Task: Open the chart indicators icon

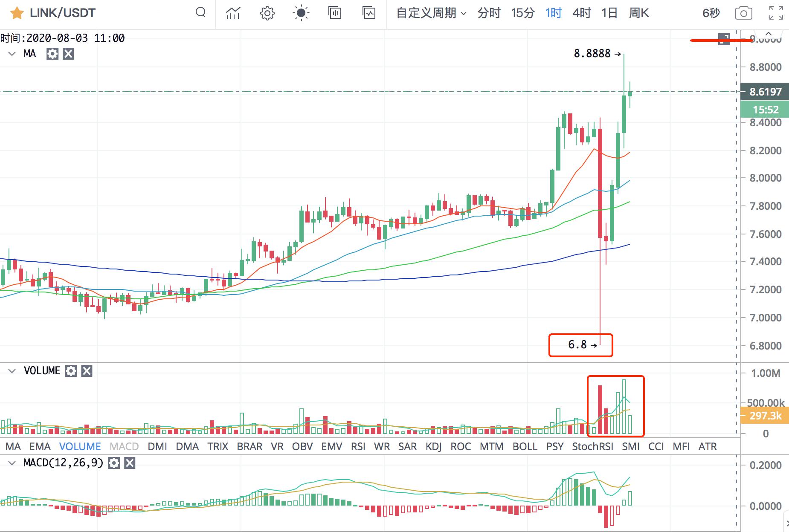Action: pos(233,13)
